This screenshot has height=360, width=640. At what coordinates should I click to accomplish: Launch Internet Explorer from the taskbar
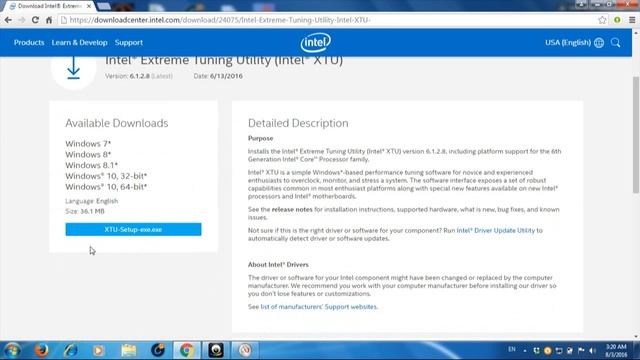[x=70, y=350]
